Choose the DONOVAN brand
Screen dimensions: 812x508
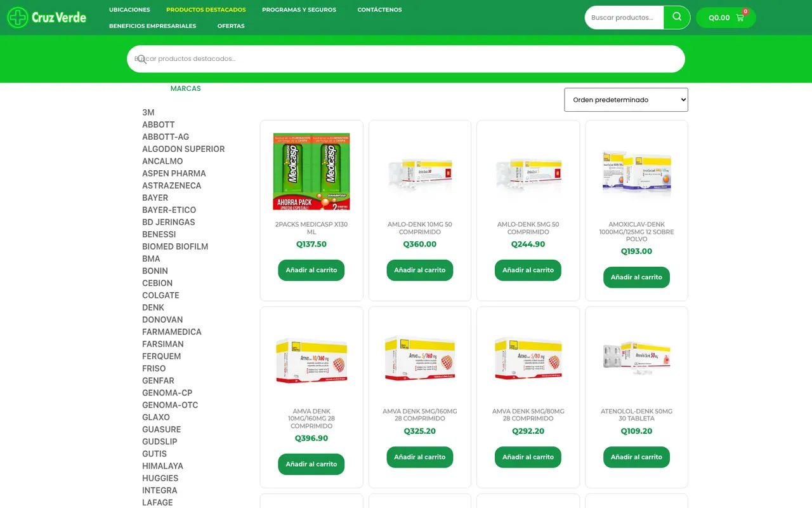[162, 319]
